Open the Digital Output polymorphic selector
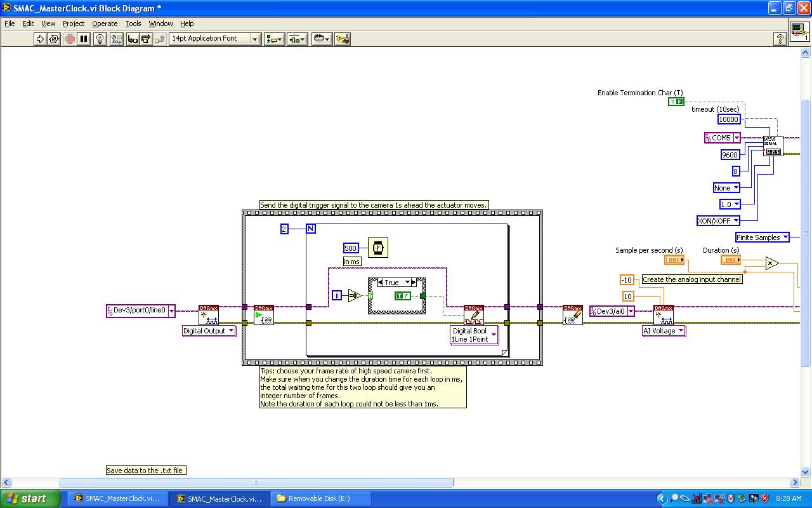The width and height of the screenshot is (812, 508). pyautogui.click(x=209, y=331)
